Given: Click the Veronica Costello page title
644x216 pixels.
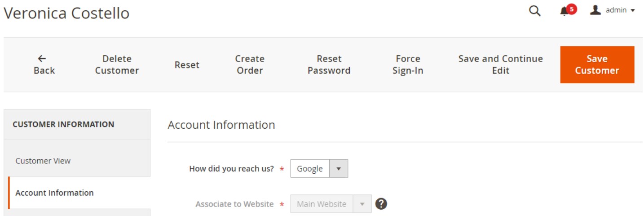Looking at the screenshot, I should (66, 13).
